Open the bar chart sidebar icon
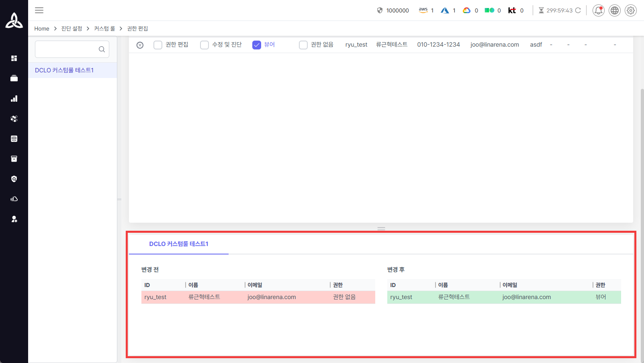644x363 pixels. click(14, 98)
